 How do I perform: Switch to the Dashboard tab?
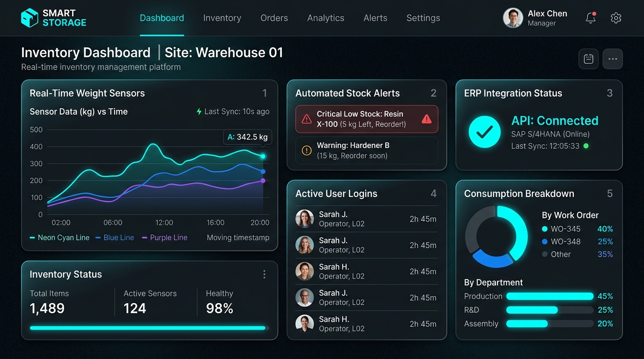tap(162, 18)
